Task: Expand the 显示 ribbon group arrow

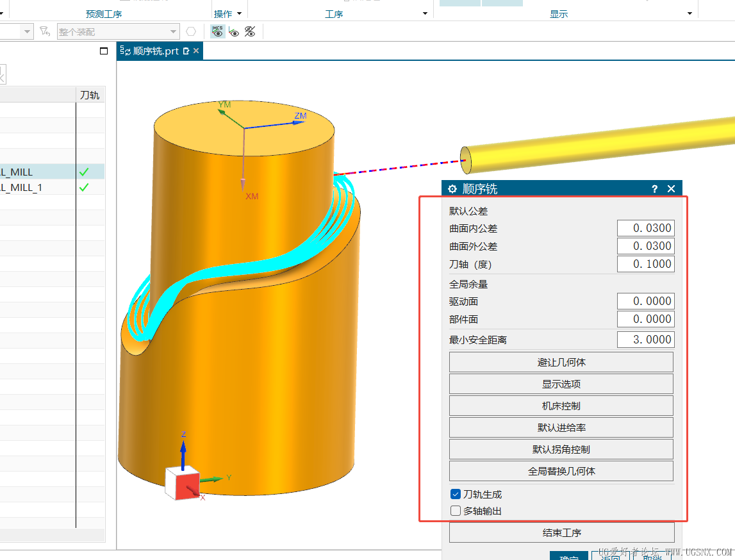Action: [x=690, y=13]
